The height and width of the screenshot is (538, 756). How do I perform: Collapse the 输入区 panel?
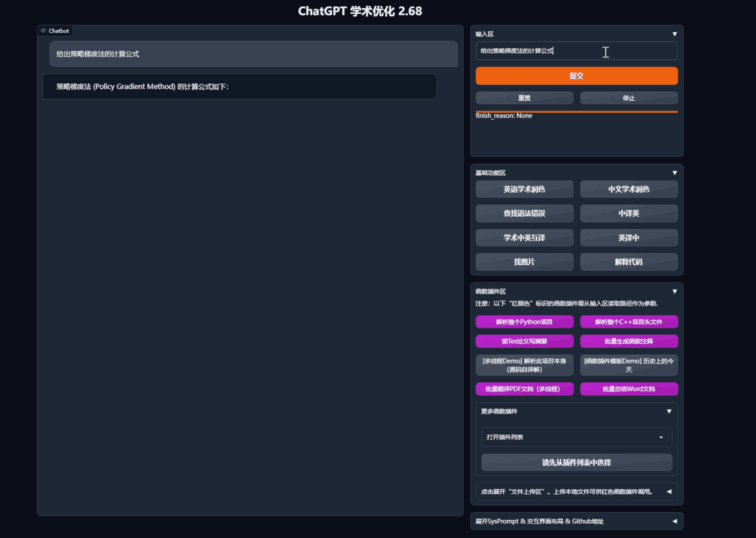pyautogui.click(x=674, y=34)
